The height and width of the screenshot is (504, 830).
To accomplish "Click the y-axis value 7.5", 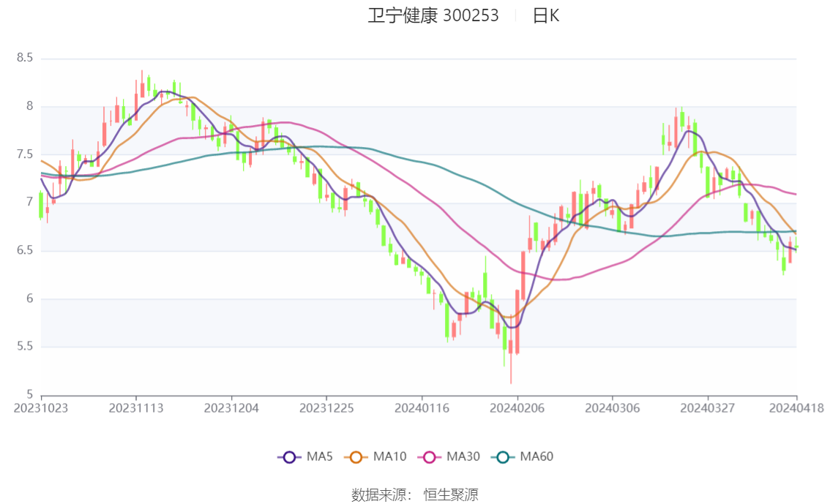I will tap(25, 154).
